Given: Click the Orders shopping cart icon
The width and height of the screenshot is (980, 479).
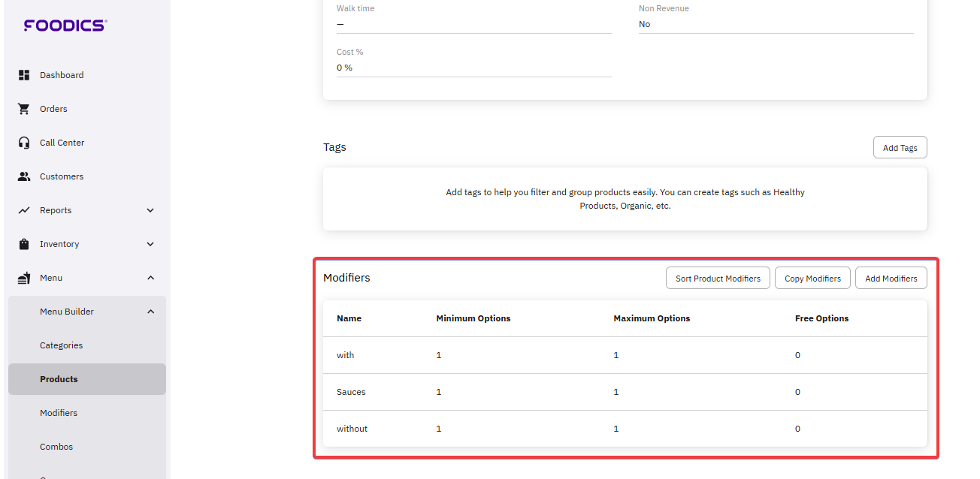Looking at the screenshot, I should click(x=24, y=109).
